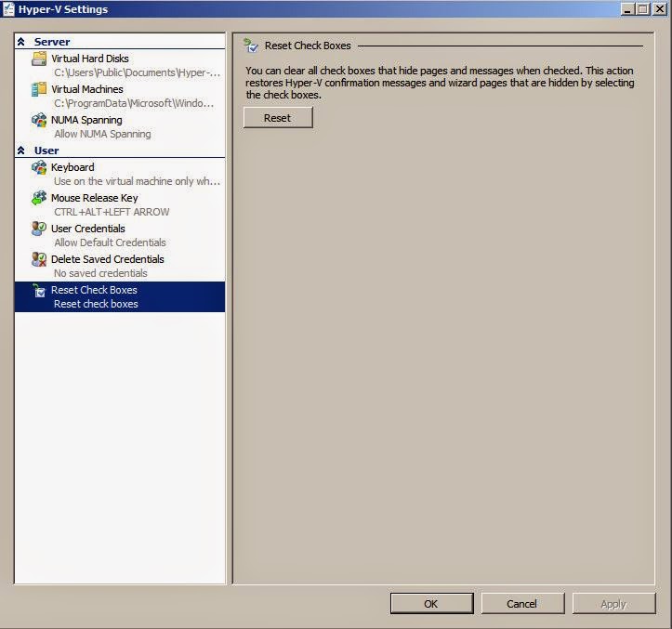Click the Virtual Hard Disks folder icon
Image resolution: width=672 pixels, height=629 pixels.
pos(39,59)
